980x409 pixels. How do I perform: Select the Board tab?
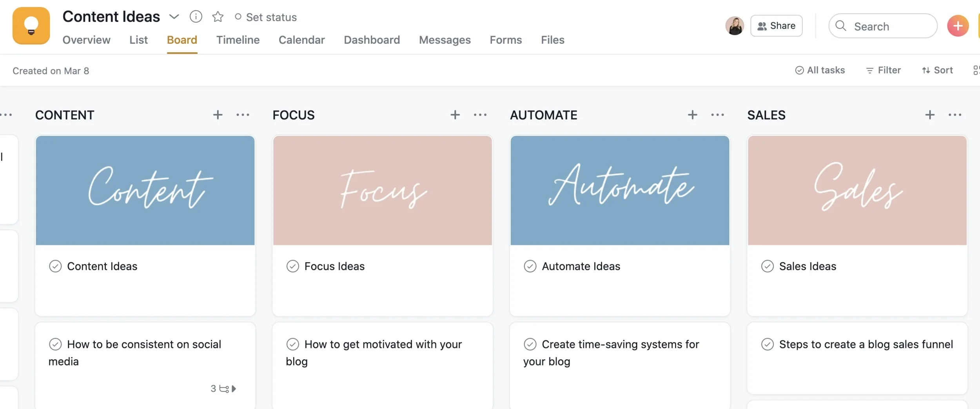(182, 40)
